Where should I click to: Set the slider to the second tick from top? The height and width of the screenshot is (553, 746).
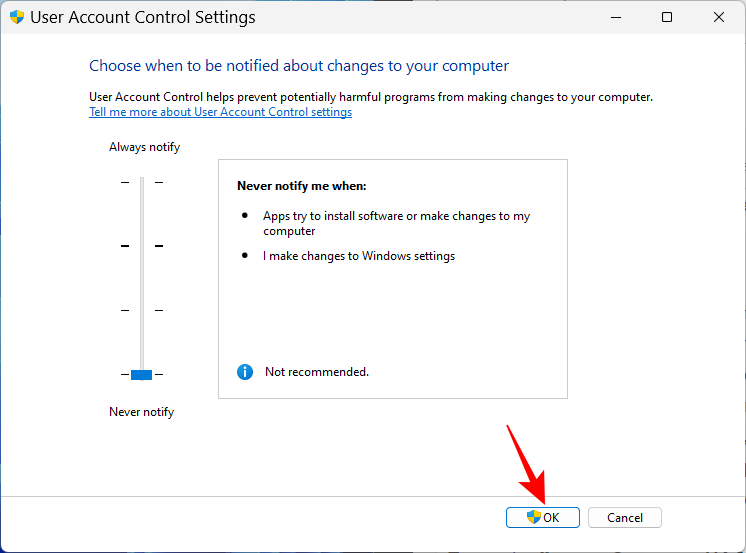(x=142, y=246)
